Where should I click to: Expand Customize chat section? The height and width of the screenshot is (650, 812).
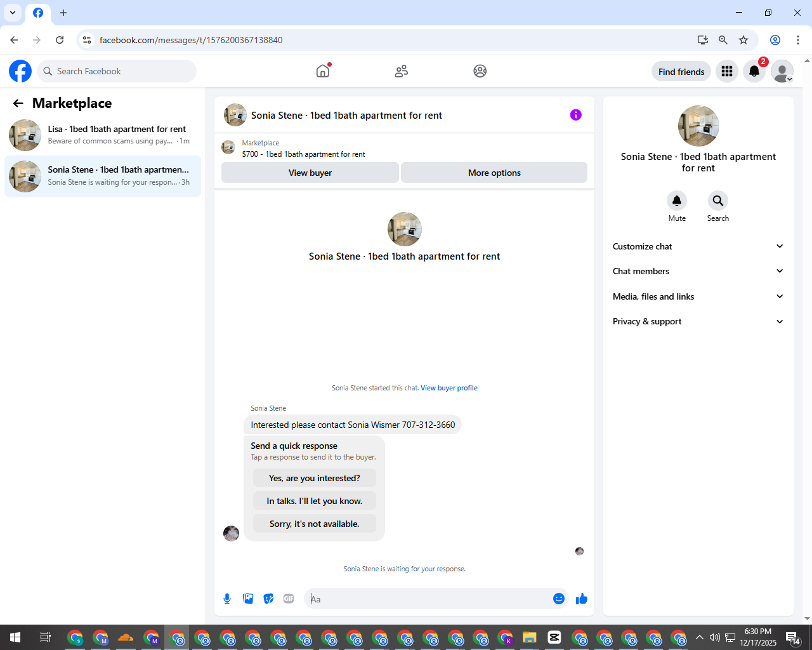pos(698,246)
